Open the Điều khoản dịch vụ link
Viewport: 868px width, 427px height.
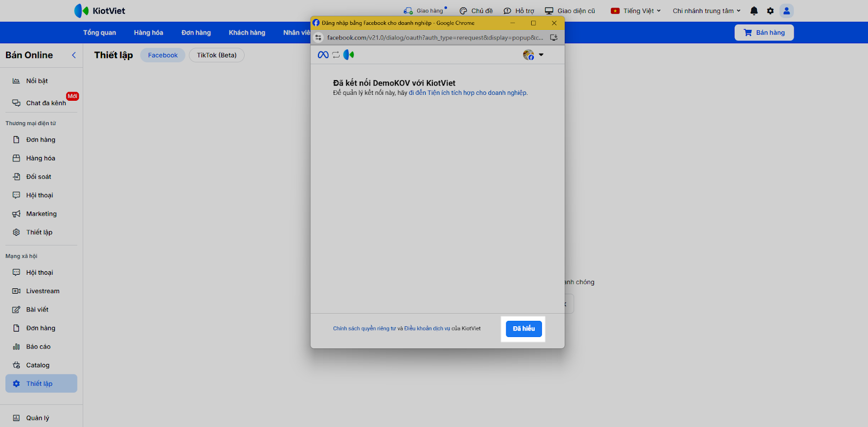[x=427, y=328]
